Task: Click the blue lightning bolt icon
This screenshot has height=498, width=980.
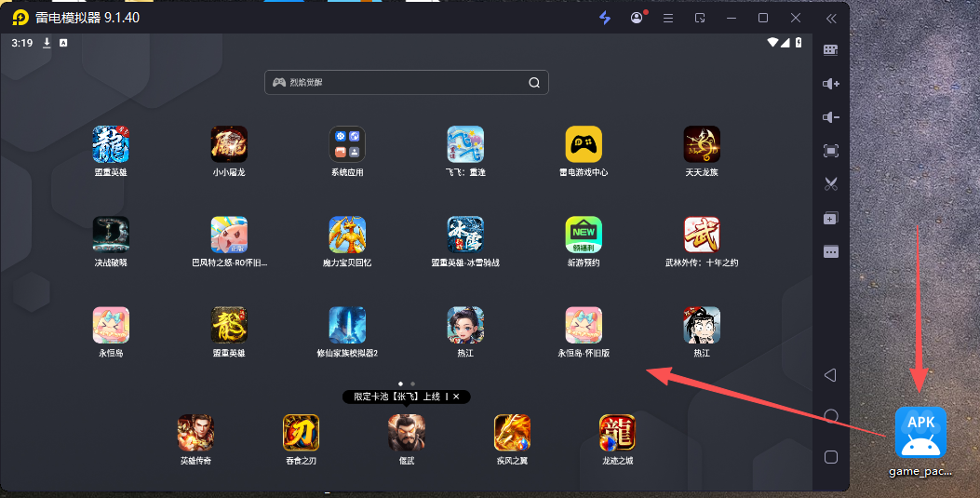Action: (605, 18)
